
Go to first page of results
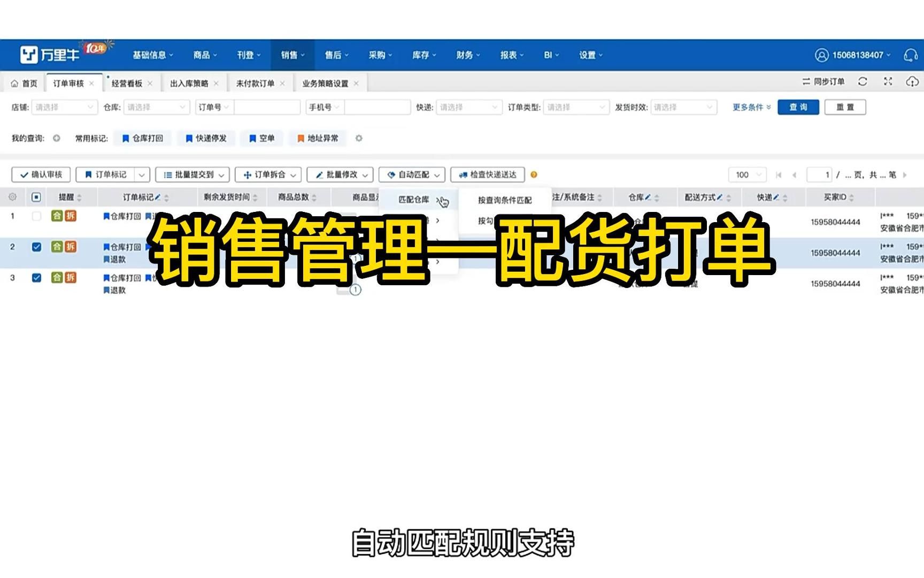[779, 175]
